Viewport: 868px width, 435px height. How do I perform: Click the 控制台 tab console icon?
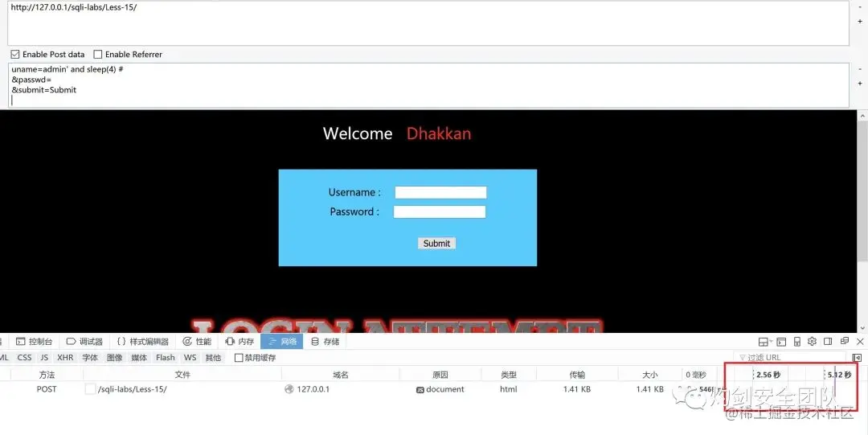(x=20, y=342)
